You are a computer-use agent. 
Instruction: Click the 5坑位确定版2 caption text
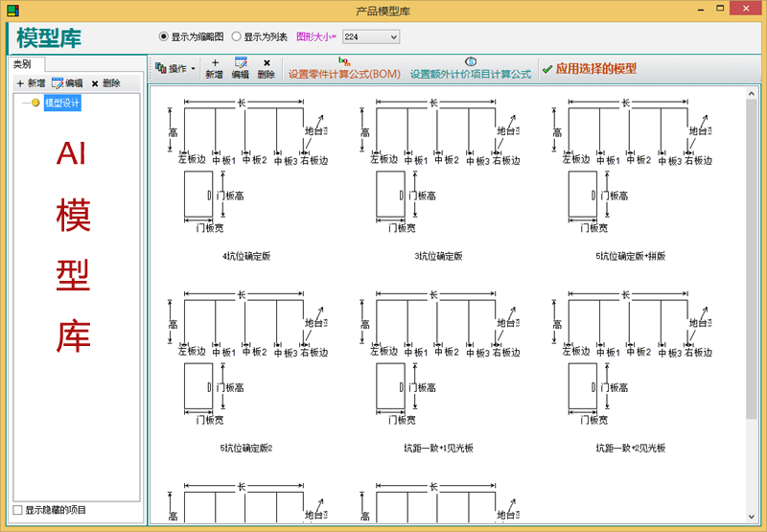(246, 448)
